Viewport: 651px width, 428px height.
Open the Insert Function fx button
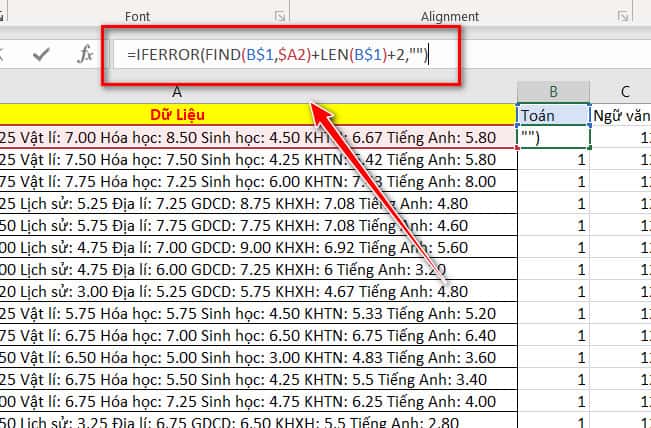(86, 54)
